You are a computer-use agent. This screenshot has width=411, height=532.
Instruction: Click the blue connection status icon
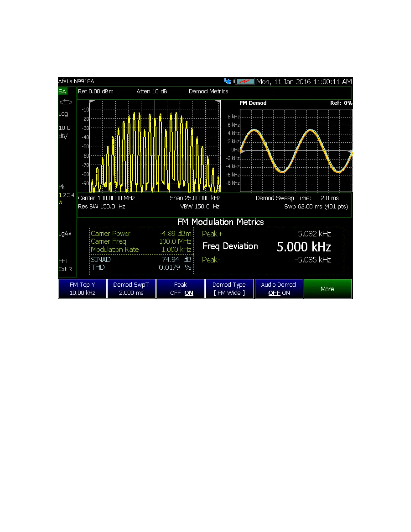228,81
